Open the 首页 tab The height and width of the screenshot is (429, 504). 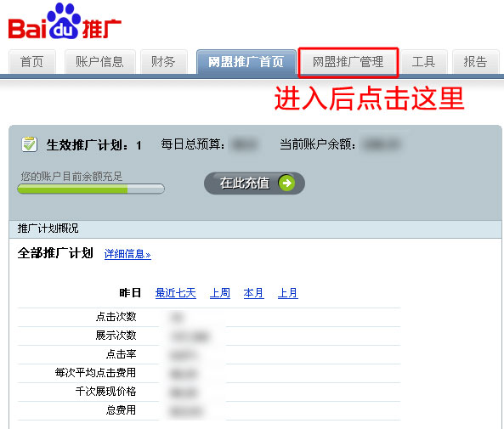point(31,62)
